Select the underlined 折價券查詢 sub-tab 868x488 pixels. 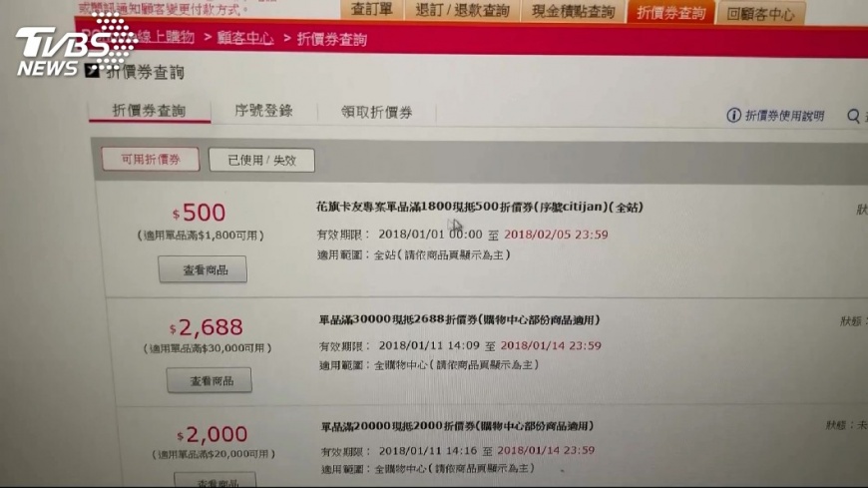[x=149, y=110]
